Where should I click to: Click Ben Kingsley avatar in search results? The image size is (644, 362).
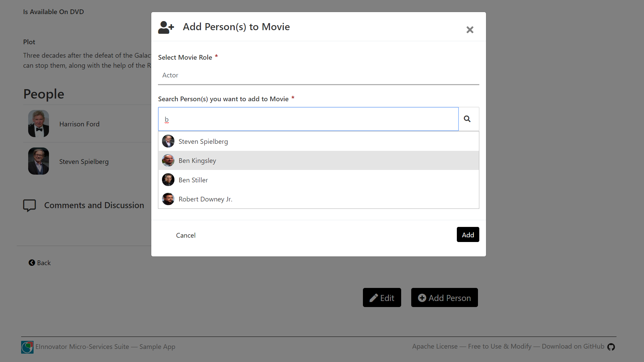point(168,161)
